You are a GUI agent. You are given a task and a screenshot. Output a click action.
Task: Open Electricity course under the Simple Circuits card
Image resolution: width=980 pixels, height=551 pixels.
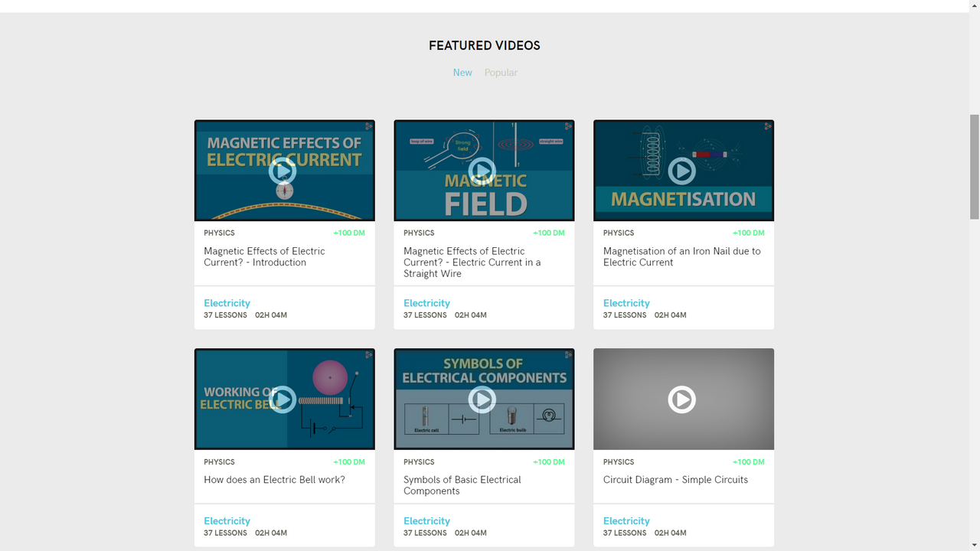click(626, 521)
